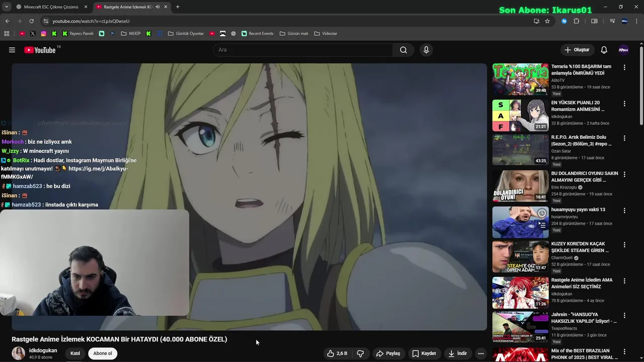
Task: Open options menu for DOLANDIRICI OYUNU video
Action: 624,174
